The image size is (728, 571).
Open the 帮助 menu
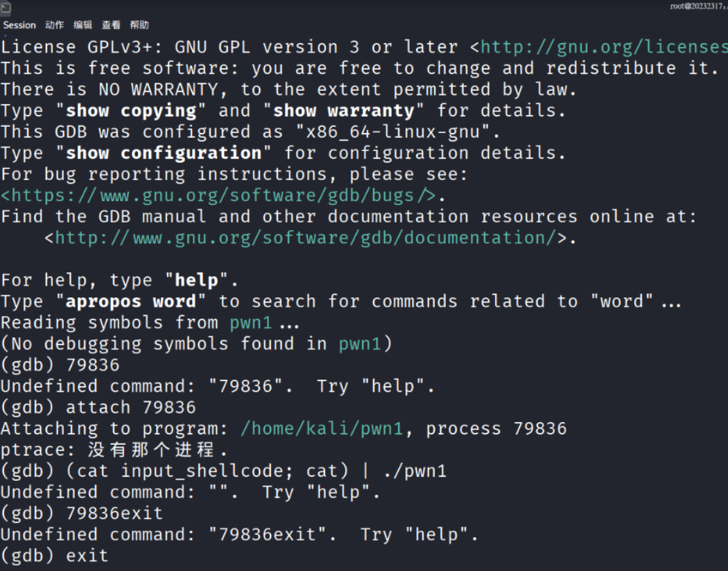[x=139, y=25]
